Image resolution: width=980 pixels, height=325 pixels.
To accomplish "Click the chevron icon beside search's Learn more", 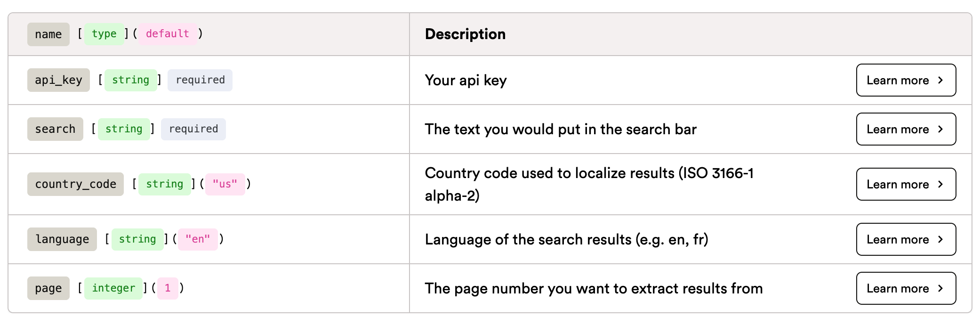I will (x=940, y=129).
